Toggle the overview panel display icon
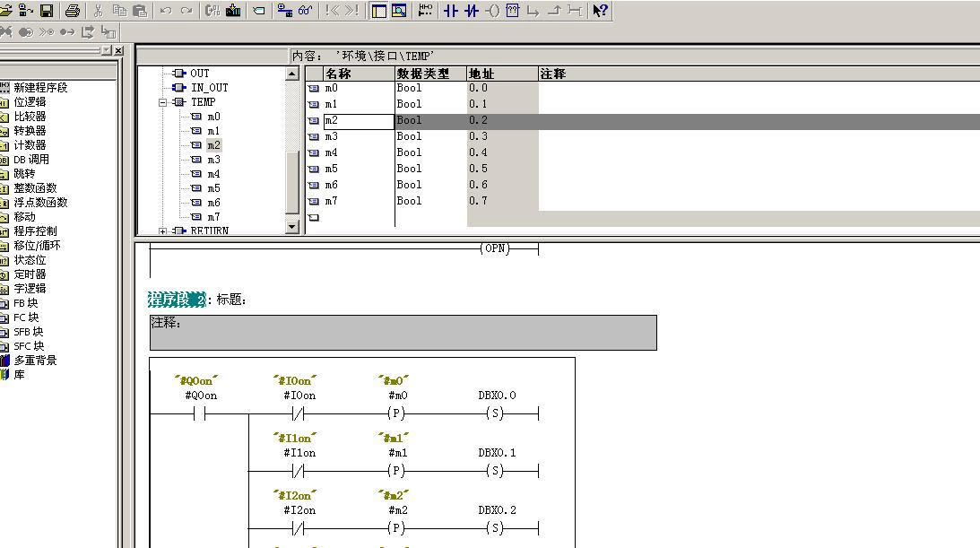 [378, 11]
